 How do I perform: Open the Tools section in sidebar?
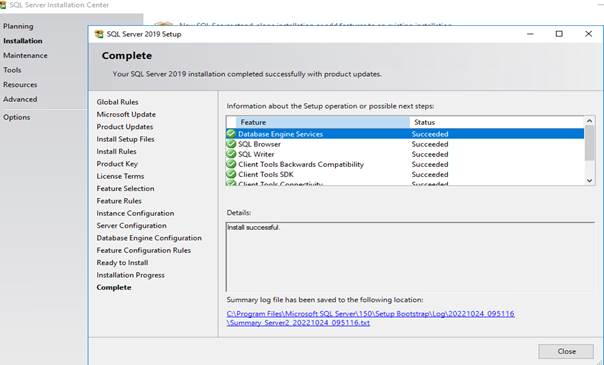(12, 70)
